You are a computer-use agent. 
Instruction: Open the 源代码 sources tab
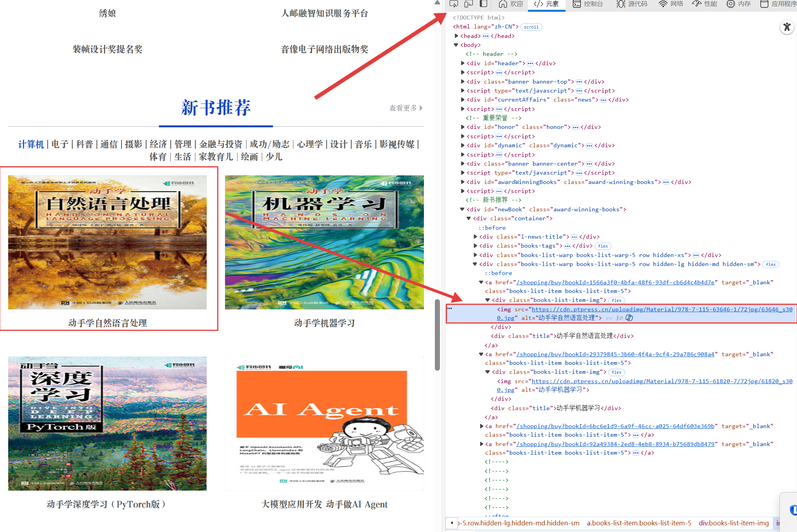click(632, 4)
